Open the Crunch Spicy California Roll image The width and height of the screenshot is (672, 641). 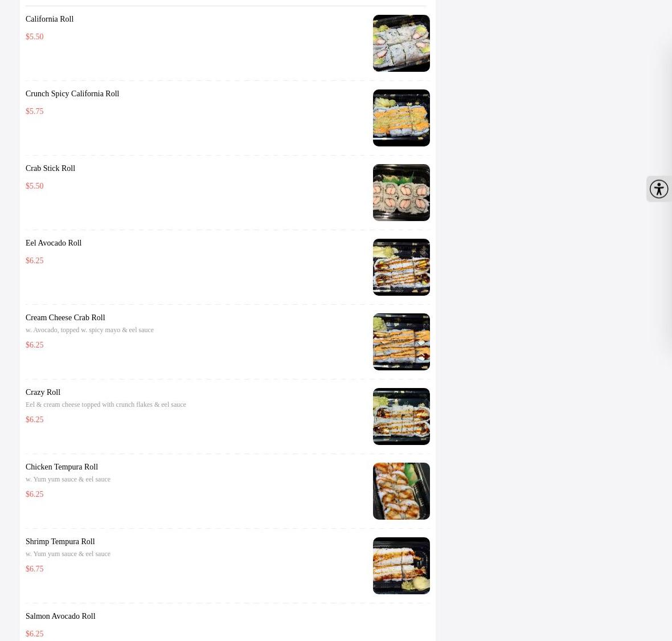[401, 118]
